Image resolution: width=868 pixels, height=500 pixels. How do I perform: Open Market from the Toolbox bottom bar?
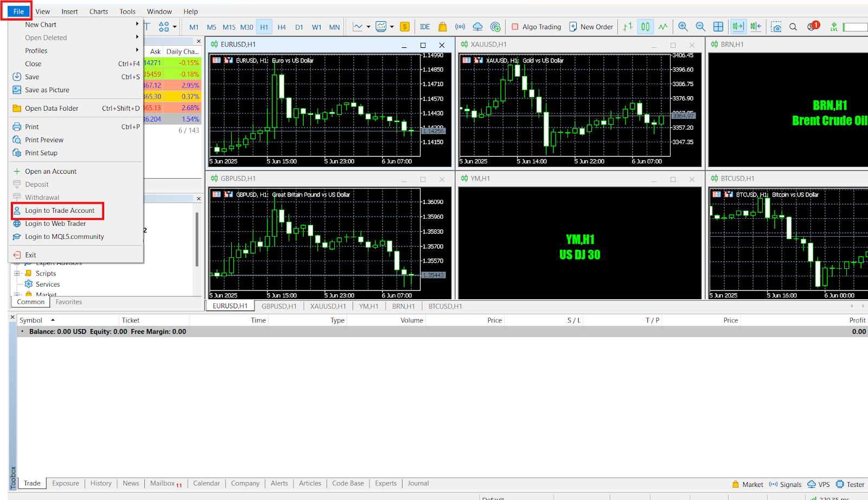point(747,484)
